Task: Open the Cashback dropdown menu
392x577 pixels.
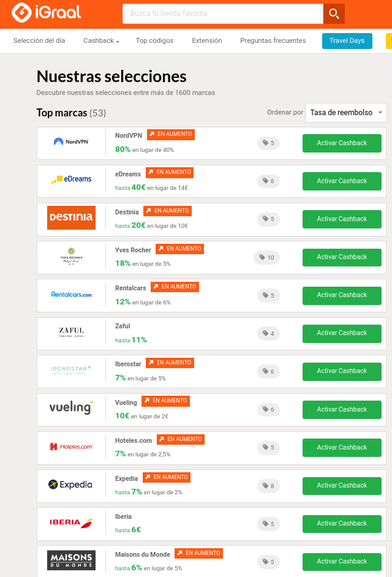Action: 101,41
